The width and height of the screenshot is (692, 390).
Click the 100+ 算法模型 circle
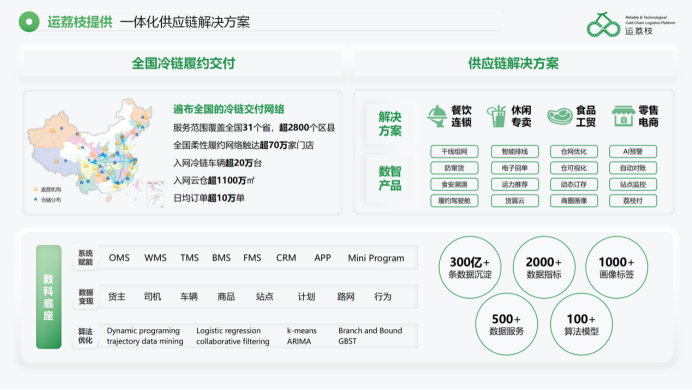coord(581,324)
